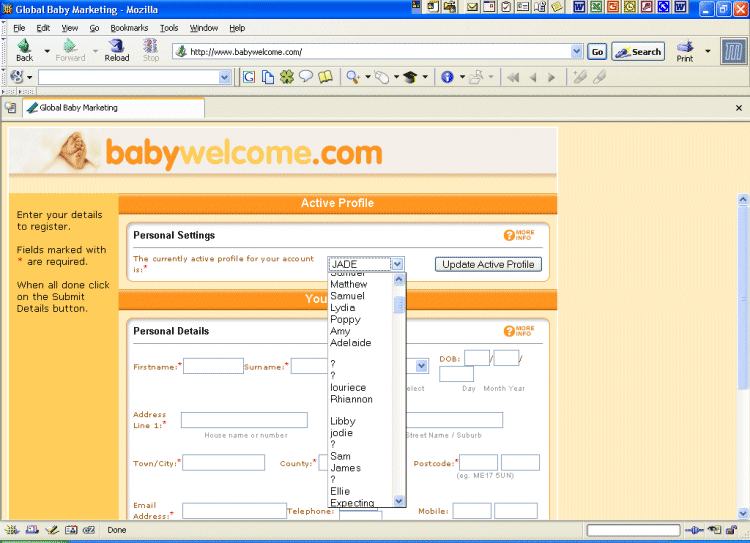Image resolution: width=750 pixels, height=543 pixels.
Task: Click the Email Address input field
Action: (234, 510)
